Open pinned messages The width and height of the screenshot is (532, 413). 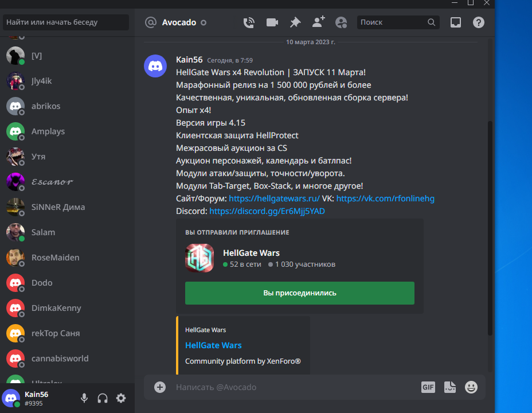pyautogui.click(x=295, y=22)
